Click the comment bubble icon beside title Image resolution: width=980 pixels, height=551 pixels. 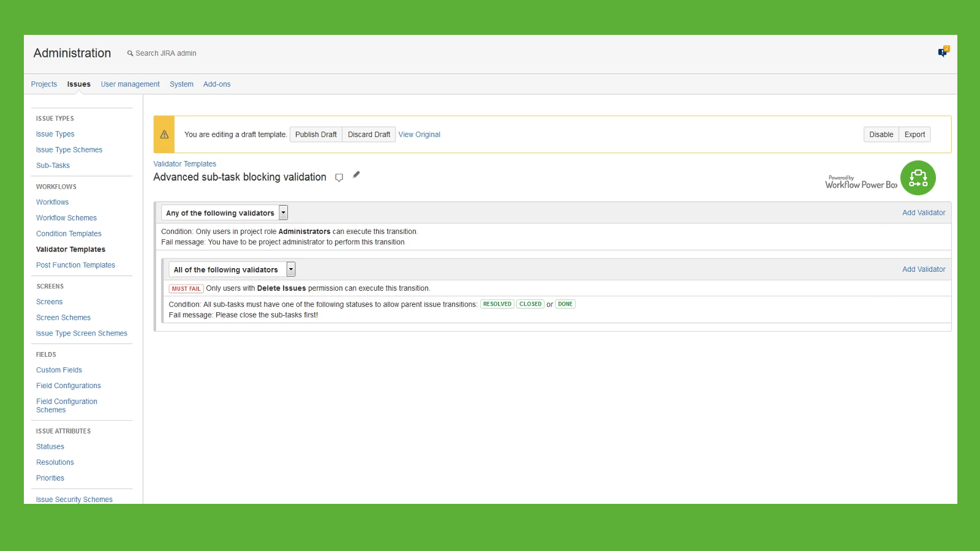[x=339, y=178]
